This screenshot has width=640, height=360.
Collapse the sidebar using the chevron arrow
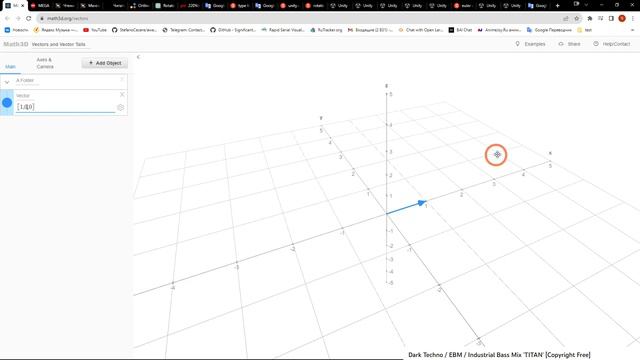[138, 57]
